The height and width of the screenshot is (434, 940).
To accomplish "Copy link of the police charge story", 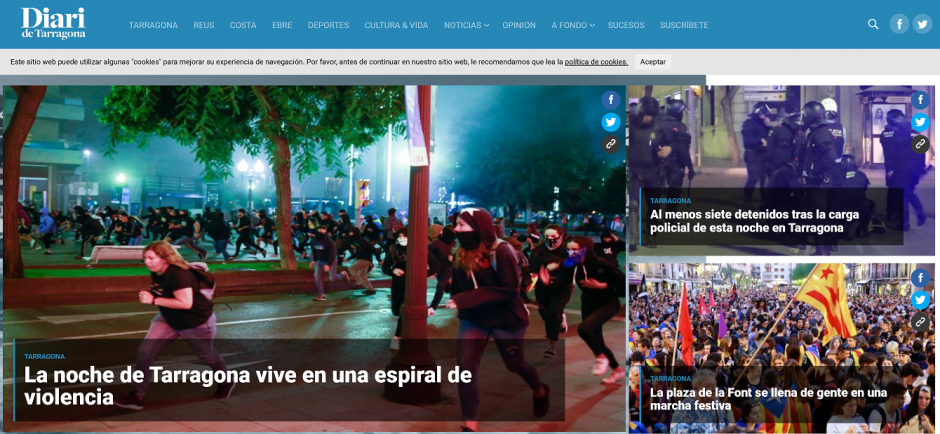I will pos(920,144).
